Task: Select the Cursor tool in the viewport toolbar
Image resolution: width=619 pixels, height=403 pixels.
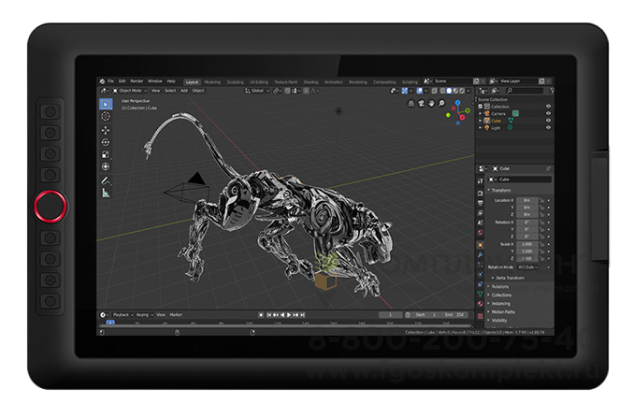Action: pyautogui.click(x=106, y=116)
